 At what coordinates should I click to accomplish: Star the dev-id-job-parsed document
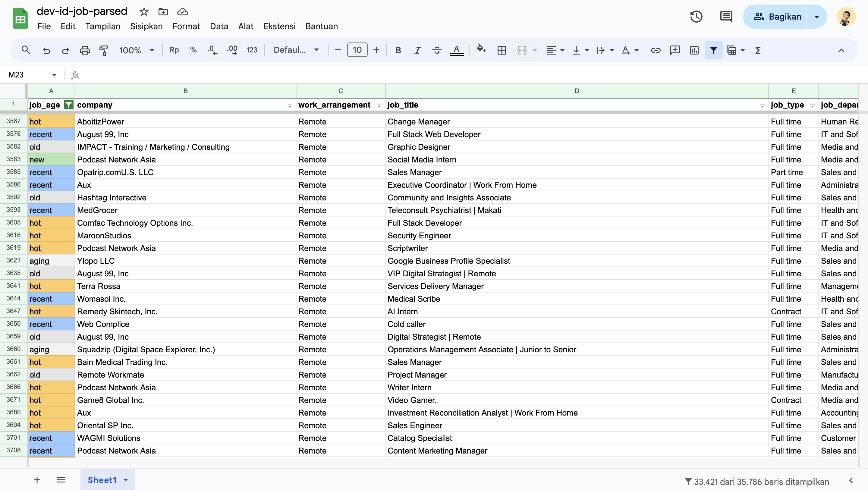(144, 12)
